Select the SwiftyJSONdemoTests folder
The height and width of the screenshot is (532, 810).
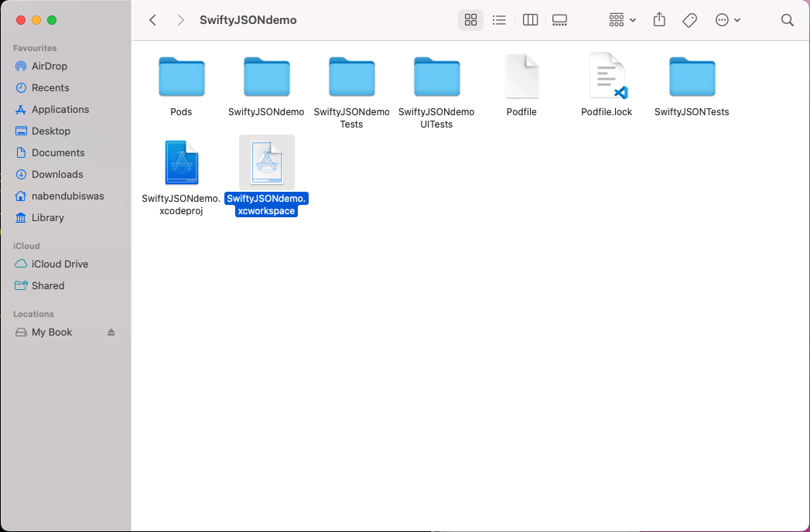[x=352, y=77]
